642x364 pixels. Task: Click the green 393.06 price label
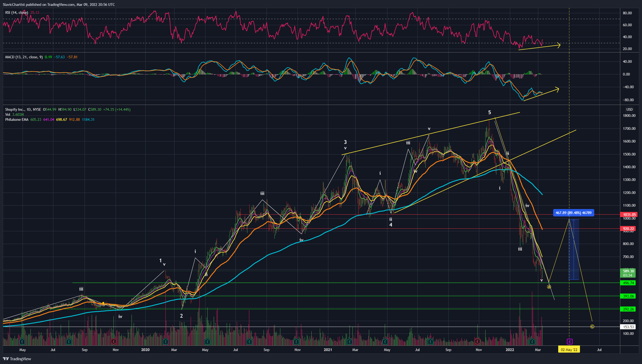(x=628, y=296)
